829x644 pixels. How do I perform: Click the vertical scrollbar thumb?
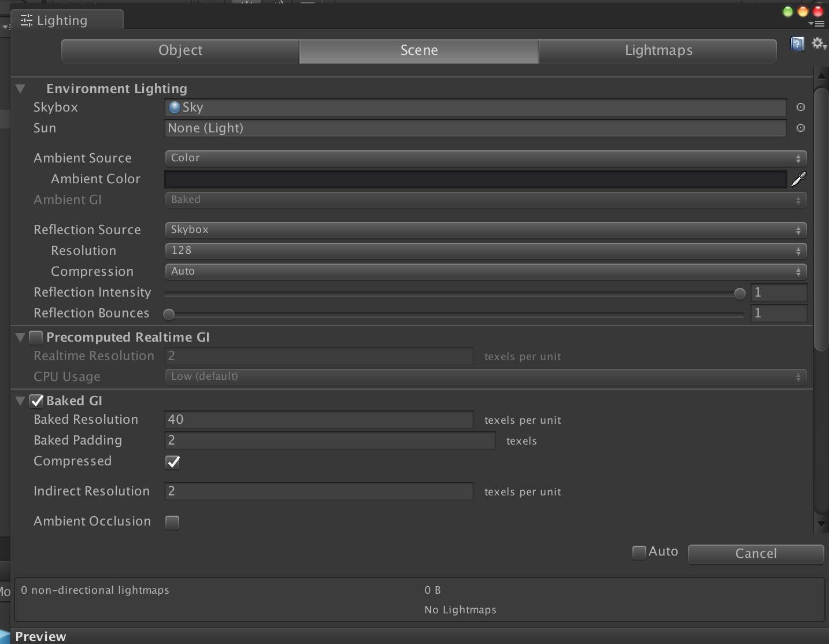pos(821,219)
